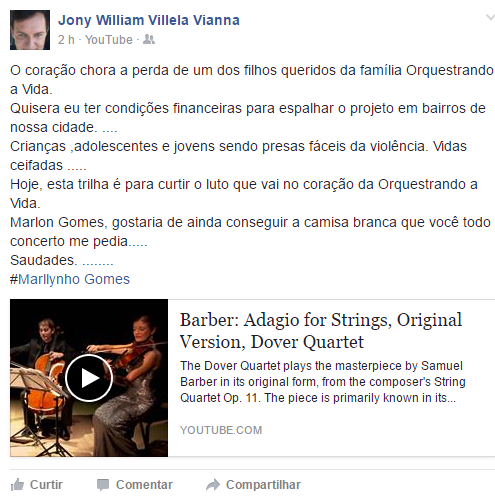495x497 pixels.
Task: Click the thumbs-up Curtir icon
Action: coord(17,485)
